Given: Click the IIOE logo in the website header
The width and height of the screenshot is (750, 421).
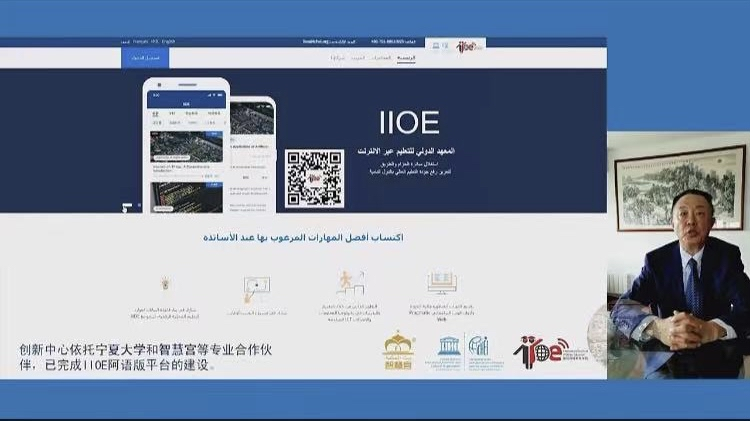Looking at the screenshot, I should (x=468, y=46).
